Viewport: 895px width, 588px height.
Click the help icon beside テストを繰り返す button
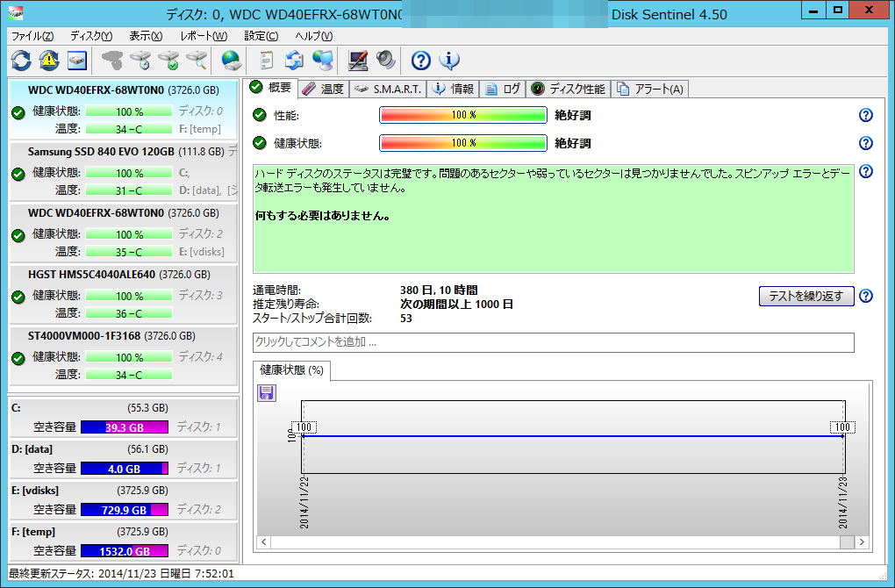pos(866,296)
